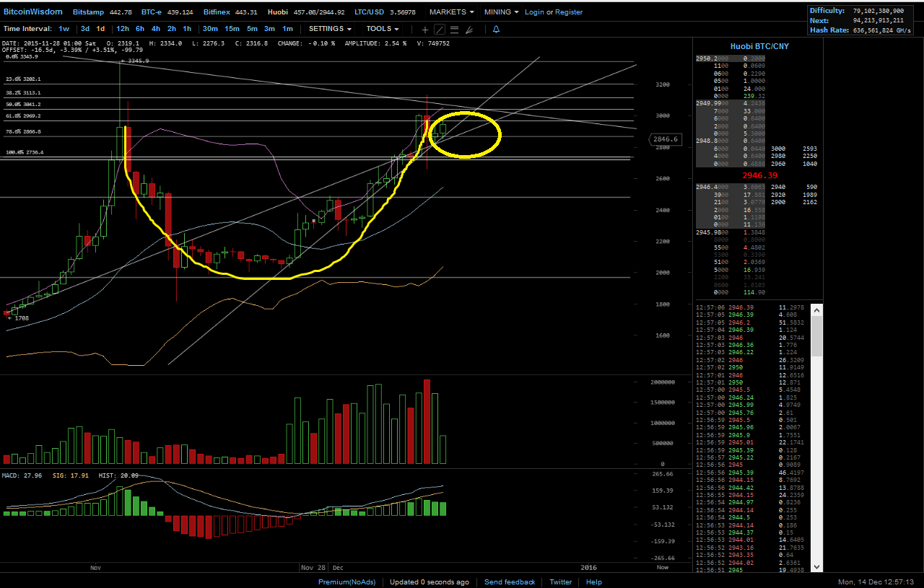Click the Difficulty value 79,102,380,900
This screenshot has height=588, width=924.
coord(879,11)
